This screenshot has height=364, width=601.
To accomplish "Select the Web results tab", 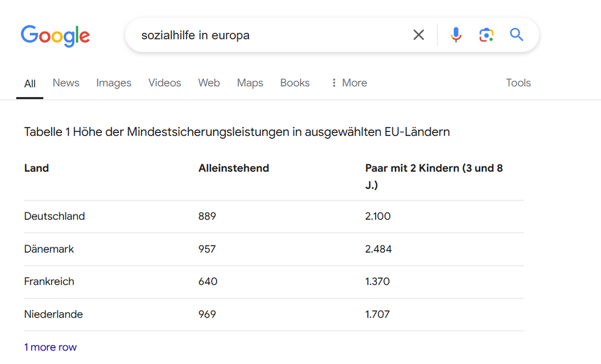I will [209, 83].
